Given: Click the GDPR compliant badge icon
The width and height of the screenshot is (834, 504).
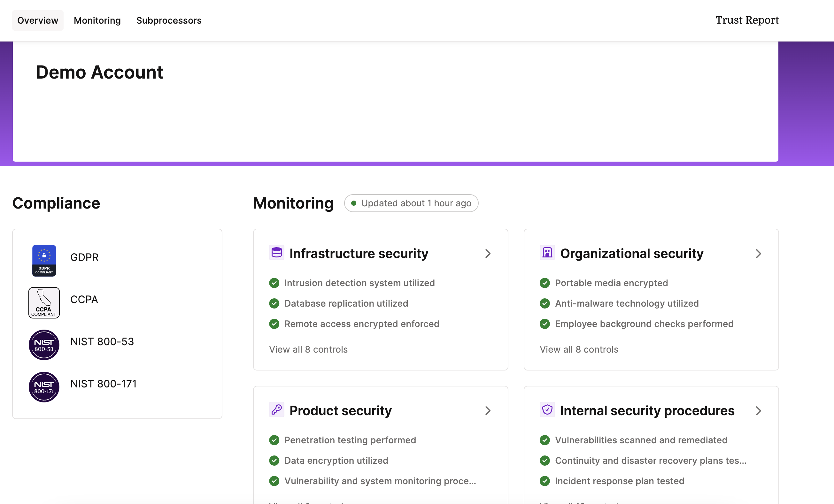Looking at the screenshot, I should [x=44, y=260].
